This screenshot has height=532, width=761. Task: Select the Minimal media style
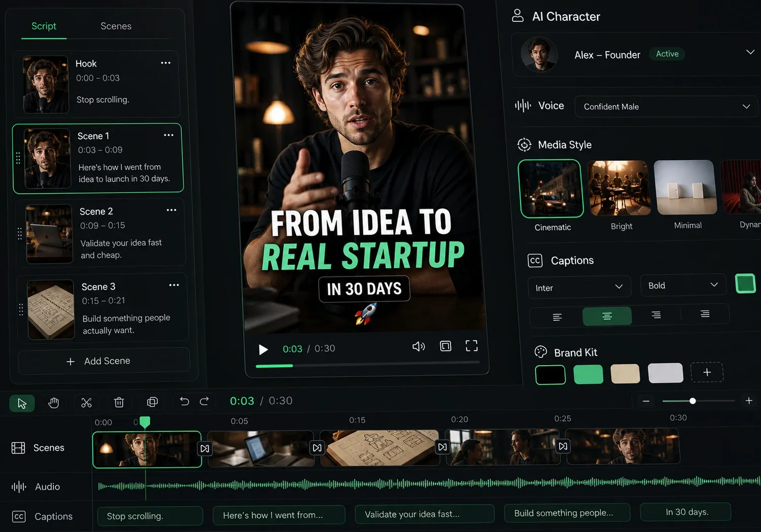pyautogui.click(x=685, y=187)
